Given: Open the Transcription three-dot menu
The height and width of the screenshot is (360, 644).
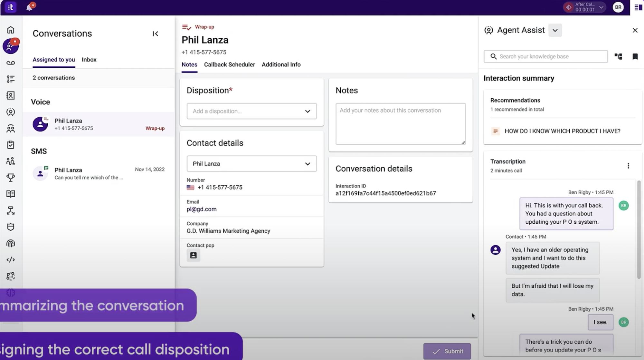Looking at the screenshot, I should point(628,166).
